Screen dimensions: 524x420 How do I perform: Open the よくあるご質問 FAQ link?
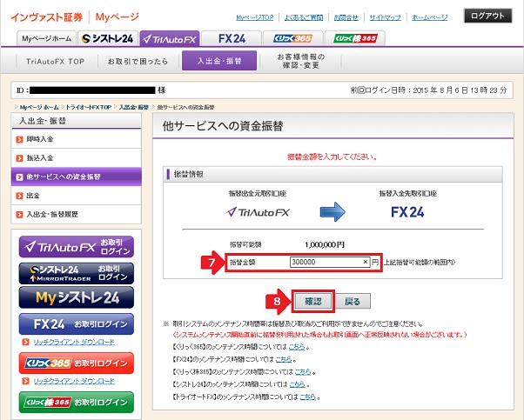point(304,17)
